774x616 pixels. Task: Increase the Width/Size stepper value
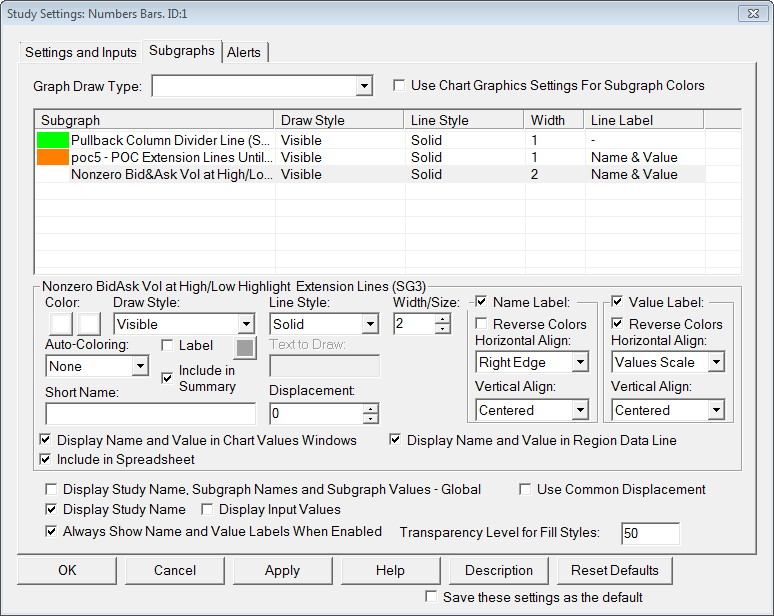click(x=443, y=319)
